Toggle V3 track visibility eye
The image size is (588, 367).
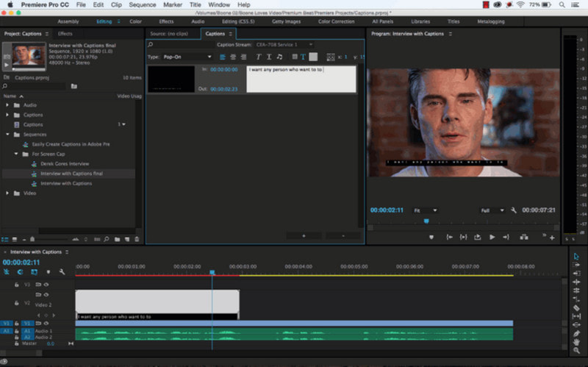click(46, 284)
